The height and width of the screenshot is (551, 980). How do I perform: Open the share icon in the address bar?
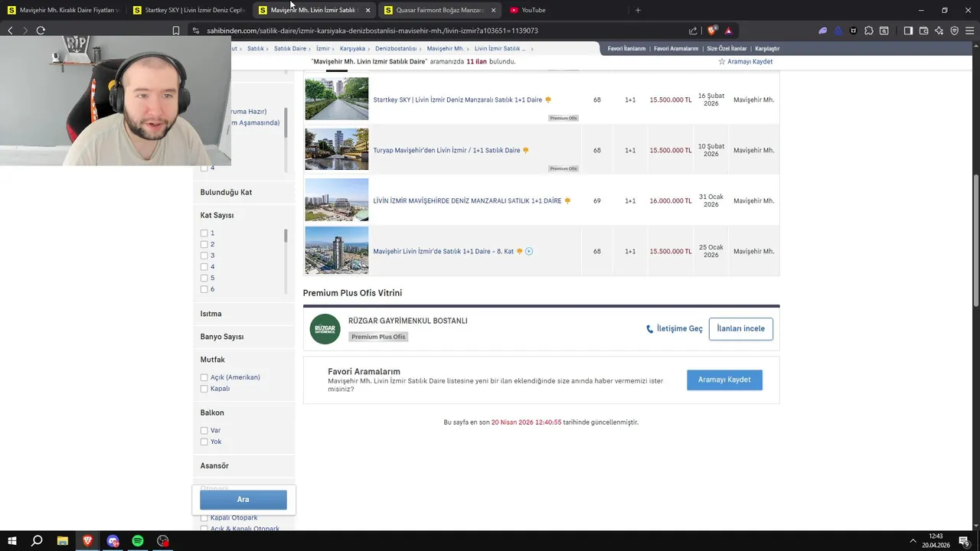(x=693, y=31)
